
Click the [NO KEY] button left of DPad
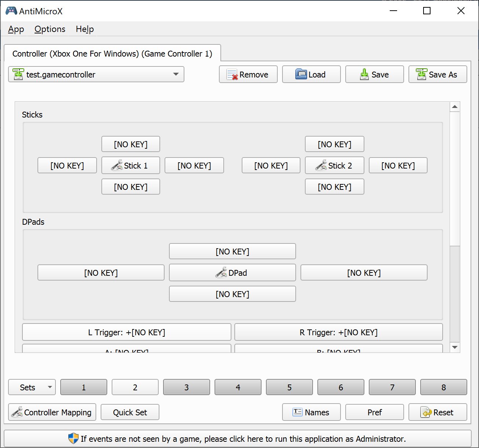(x=101, y=273)
